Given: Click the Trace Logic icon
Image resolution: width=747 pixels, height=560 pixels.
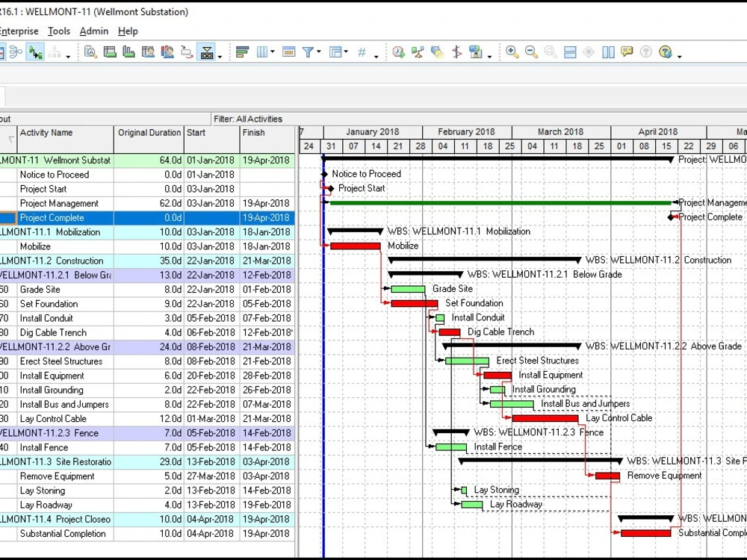Looking at the screenshot, I should pyautogui.click(x=186, y=52).
